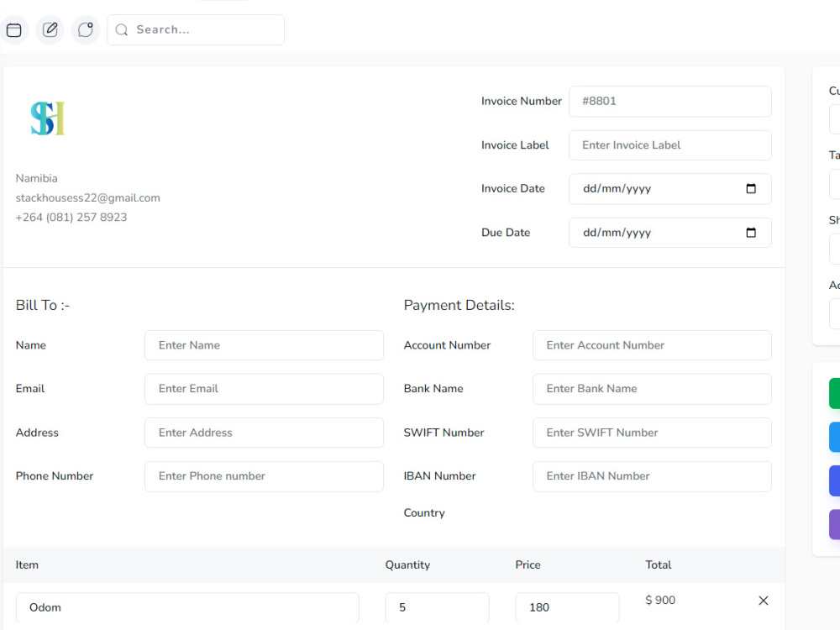Click the Bill To heading
The height and width of the screenshot is (630, 840).
pos(43,306)
